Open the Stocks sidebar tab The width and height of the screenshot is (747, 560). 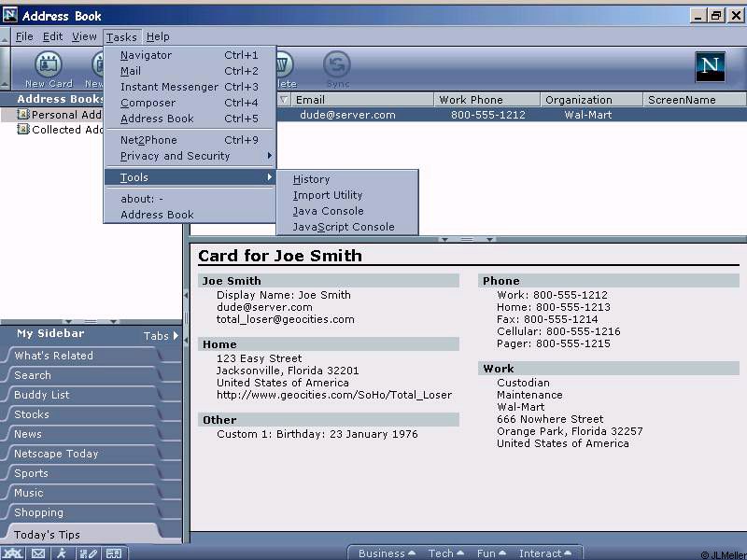click(82, 414)
